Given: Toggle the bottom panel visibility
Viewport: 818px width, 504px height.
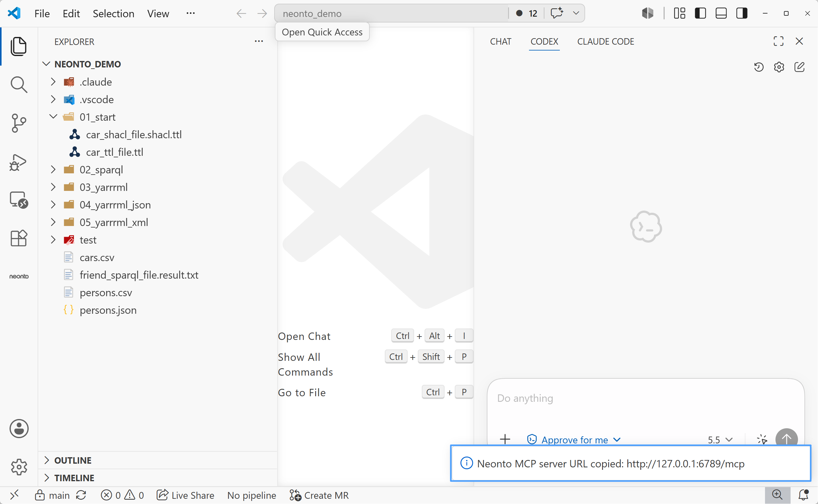Looking at the screenshot, I should 721,13.
